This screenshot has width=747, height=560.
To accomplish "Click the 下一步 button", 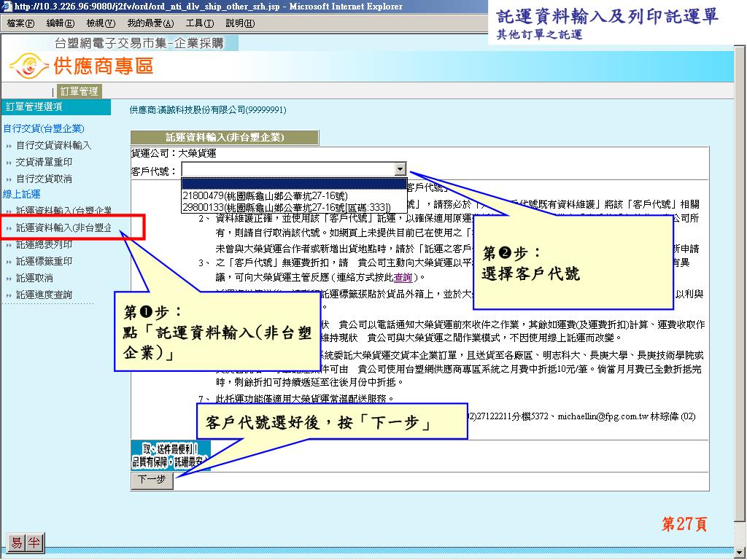I will point(152,480).
